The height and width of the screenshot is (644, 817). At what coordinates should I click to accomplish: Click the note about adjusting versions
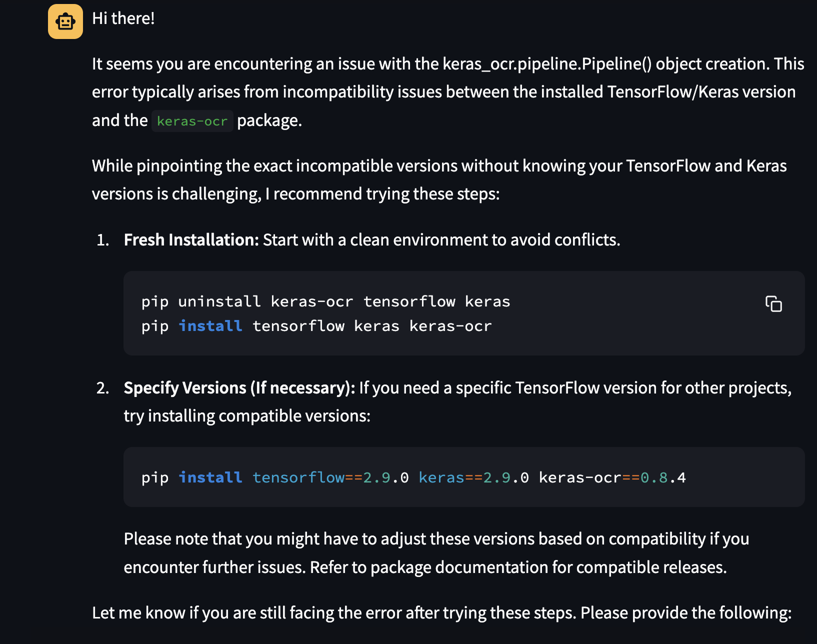coord(435,552)
